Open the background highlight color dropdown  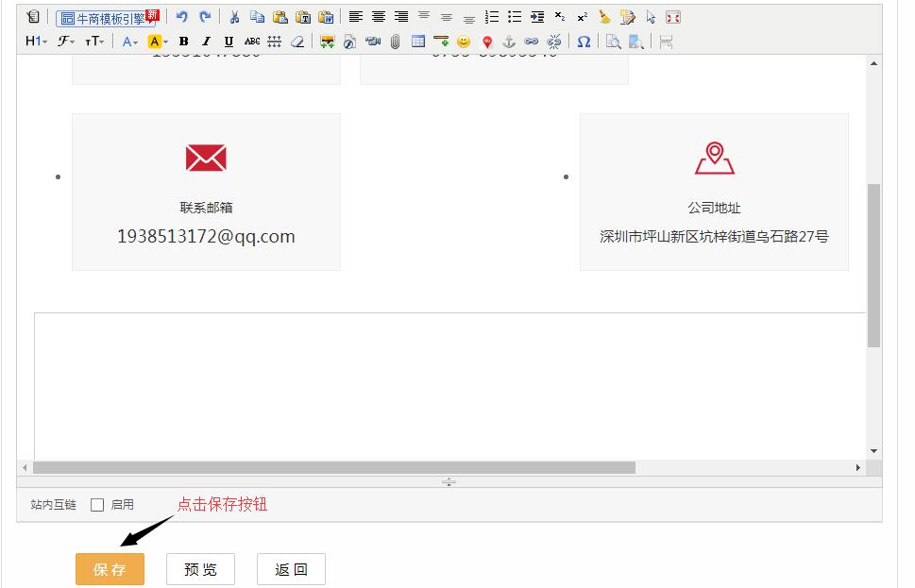point(158,41)
